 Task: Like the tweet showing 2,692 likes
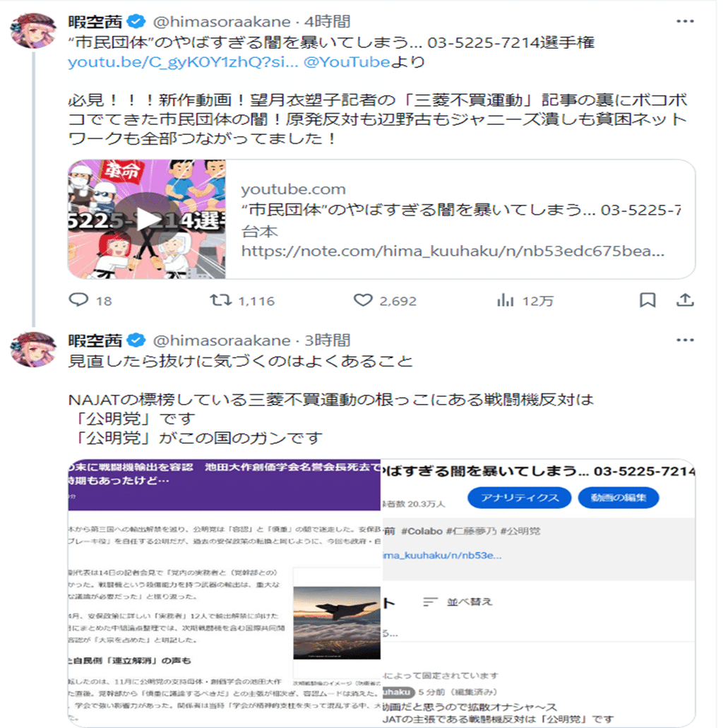point(386,301)
